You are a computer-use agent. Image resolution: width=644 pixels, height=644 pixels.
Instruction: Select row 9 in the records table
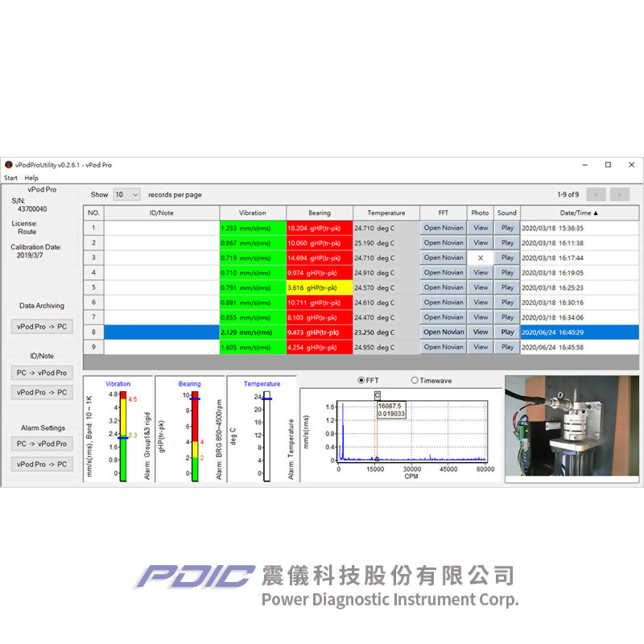(161, 347)
